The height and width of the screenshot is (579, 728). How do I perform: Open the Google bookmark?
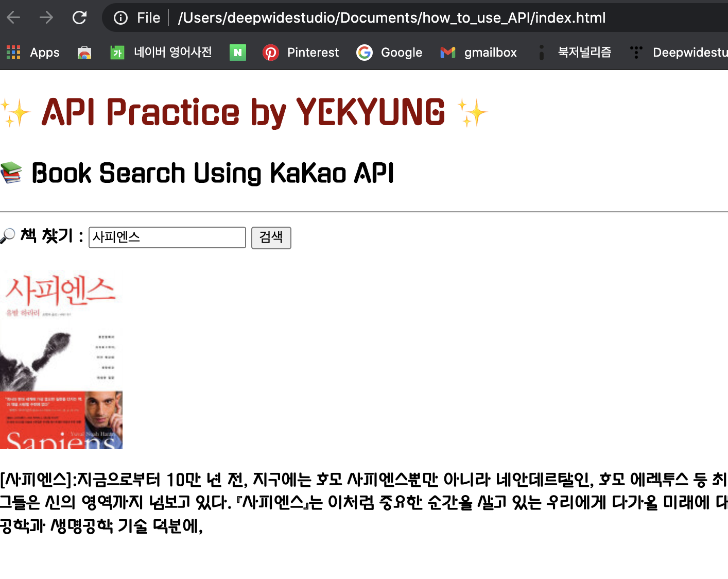click(389, 52)
